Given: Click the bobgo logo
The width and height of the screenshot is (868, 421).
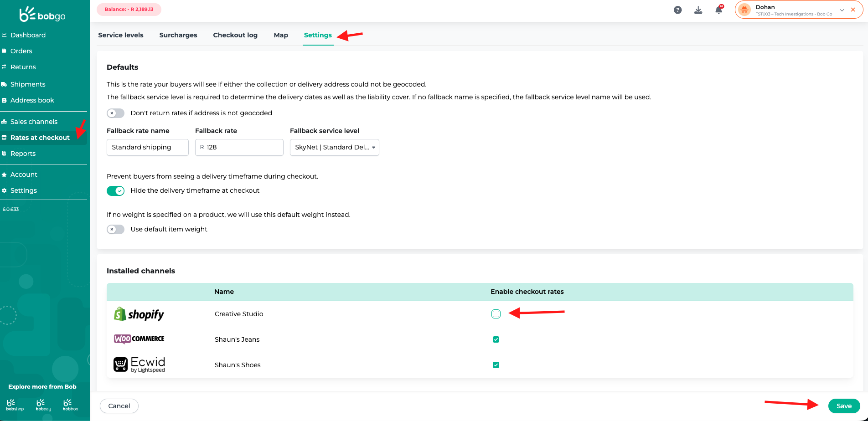Looking at the screenshot, I should click(42, 15).
